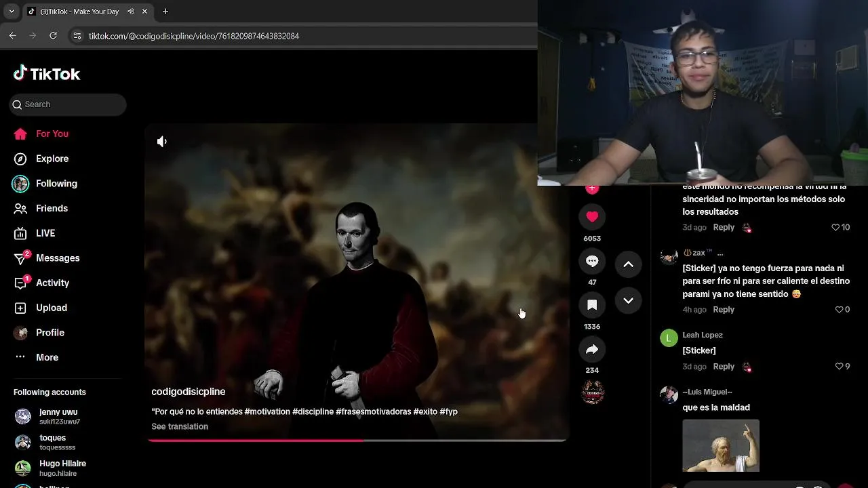The image size is (868, 488).
Task: Click the browser address bar URL
Action: [x=194, y=36]
